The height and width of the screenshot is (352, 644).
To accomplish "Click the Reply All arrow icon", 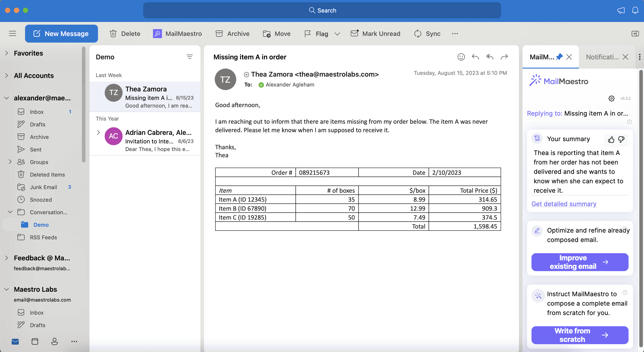I will [x=490, y=57].
